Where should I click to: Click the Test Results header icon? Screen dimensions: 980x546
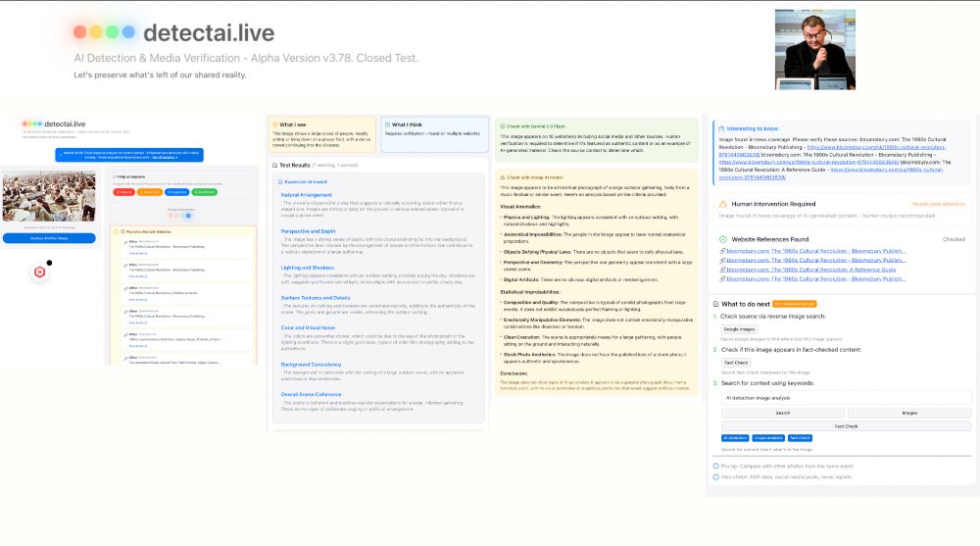(275, 165)
